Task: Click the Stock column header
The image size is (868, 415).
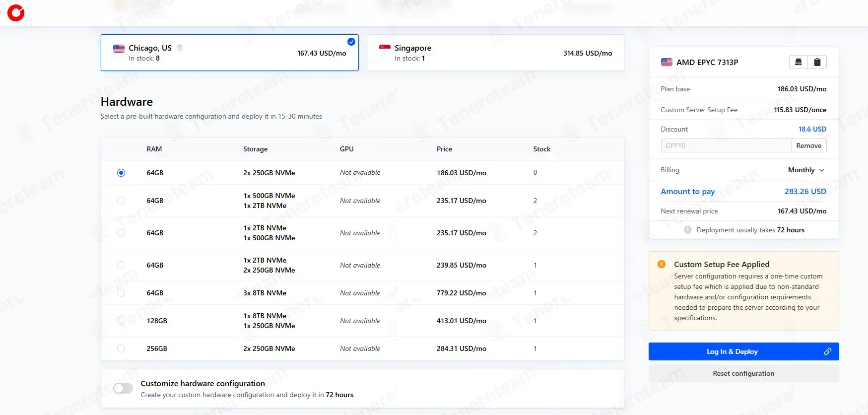Action: tap(542, 149)
